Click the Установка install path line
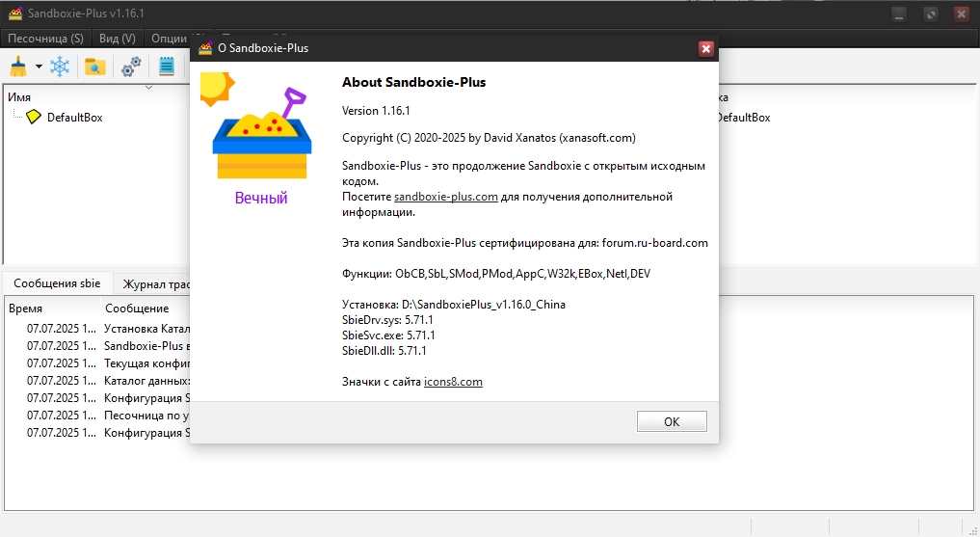The width and height of the screenshot is (980, 537). click(x=454, y=305)
